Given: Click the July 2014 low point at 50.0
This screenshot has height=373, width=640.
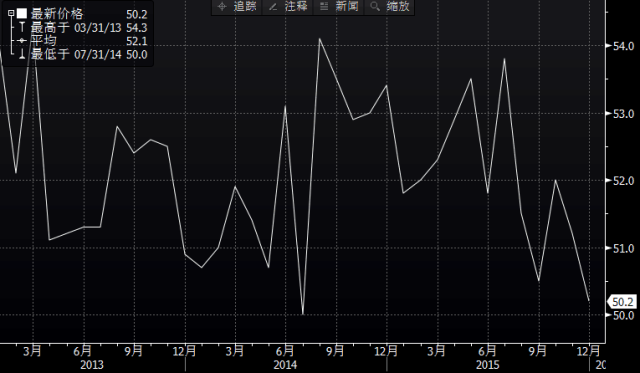Looking at the screenshot, I should [303, 314].
